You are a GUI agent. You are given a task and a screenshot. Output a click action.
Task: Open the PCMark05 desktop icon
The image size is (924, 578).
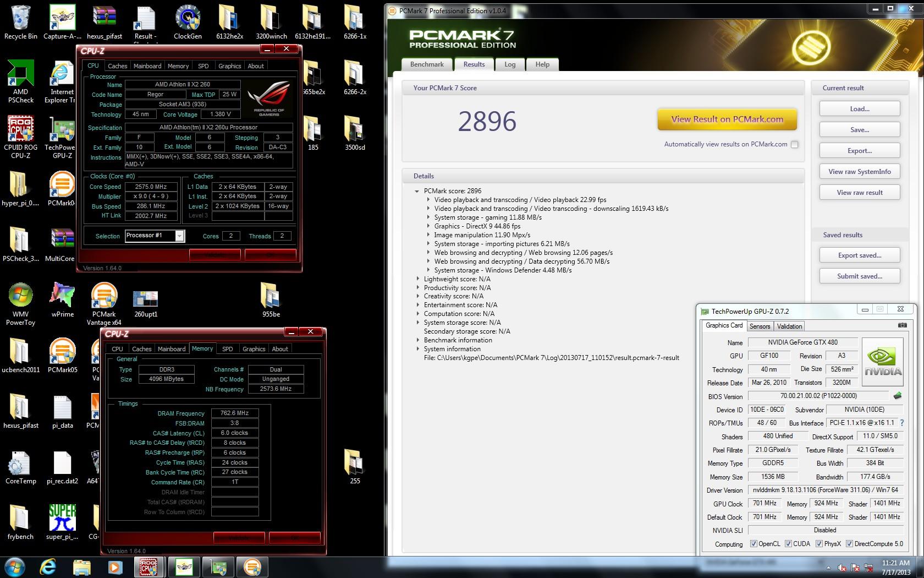point(62,354)
